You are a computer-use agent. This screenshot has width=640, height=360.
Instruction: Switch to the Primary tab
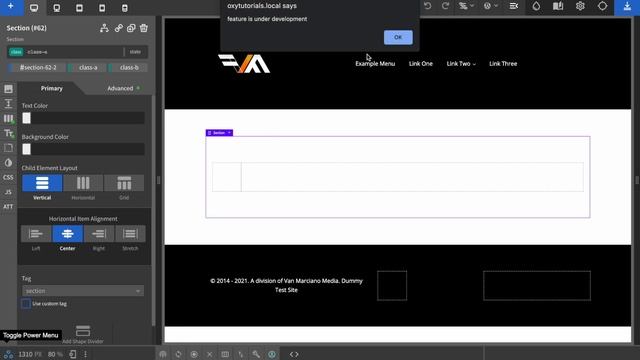[51, 88]
